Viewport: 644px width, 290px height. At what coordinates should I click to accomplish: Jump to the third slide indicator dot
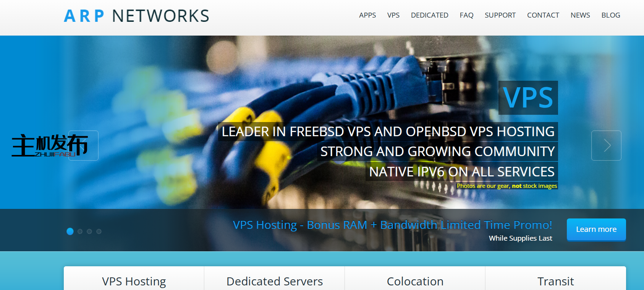point(89,231)
